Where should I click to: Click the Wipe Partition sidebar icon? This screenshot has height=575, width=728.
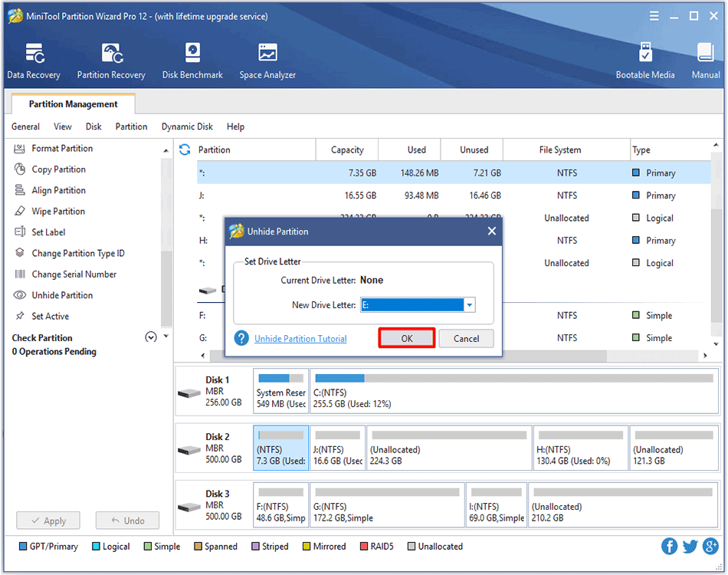(19, 212)
